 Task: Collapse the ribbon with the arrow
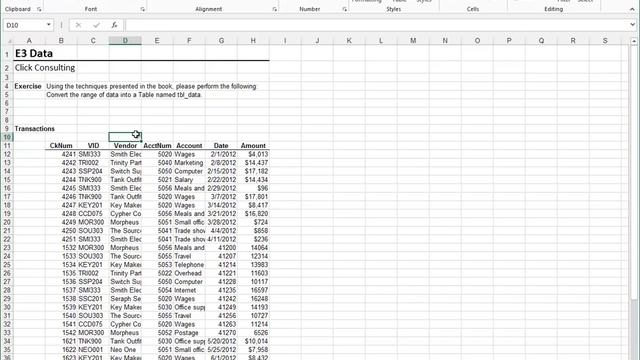click(632, 9)
